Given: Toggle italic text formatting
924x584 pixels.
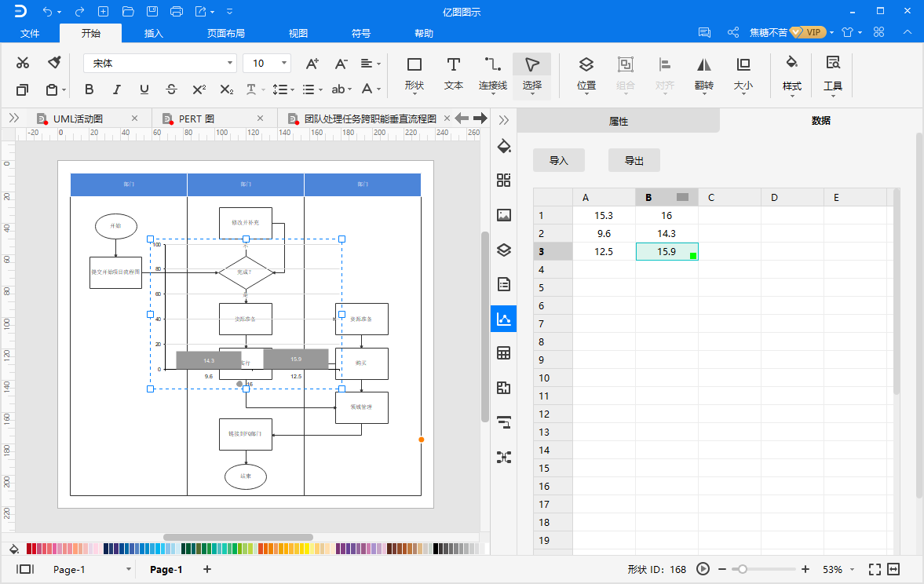Looking at the screenshot, I should (x=117, y=89).
